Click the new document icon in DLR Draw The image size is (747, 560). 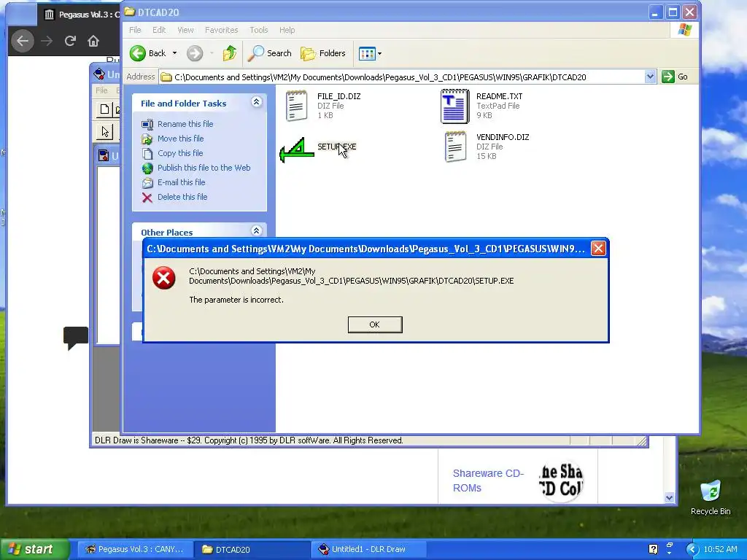click(x=104, y=109)
